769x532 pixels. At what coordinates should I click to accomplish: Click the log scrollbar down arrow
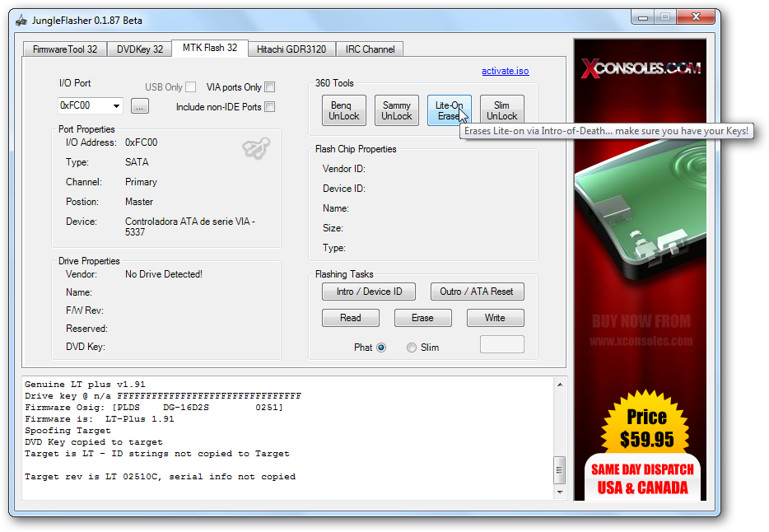point(560,492)
